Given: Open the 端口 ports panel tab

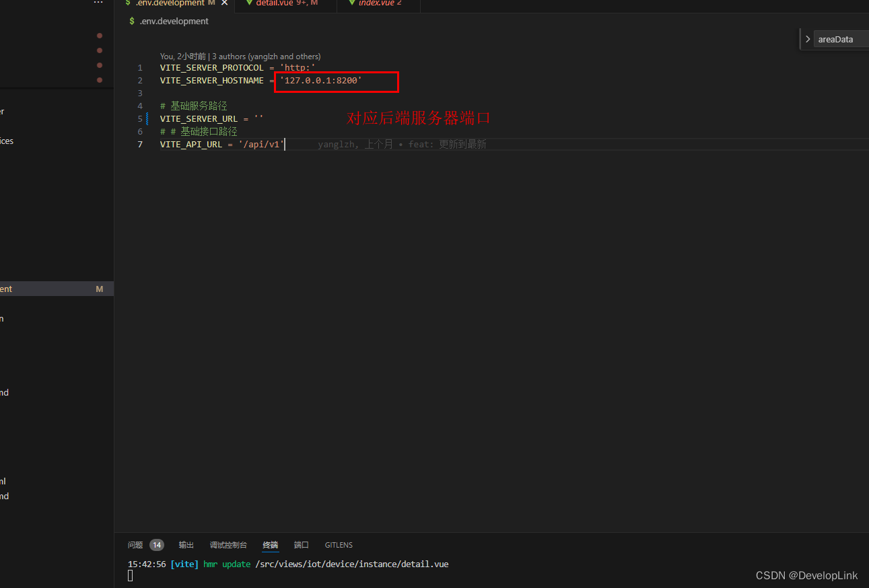Looking at the screenshot, I should pos(302,545).
